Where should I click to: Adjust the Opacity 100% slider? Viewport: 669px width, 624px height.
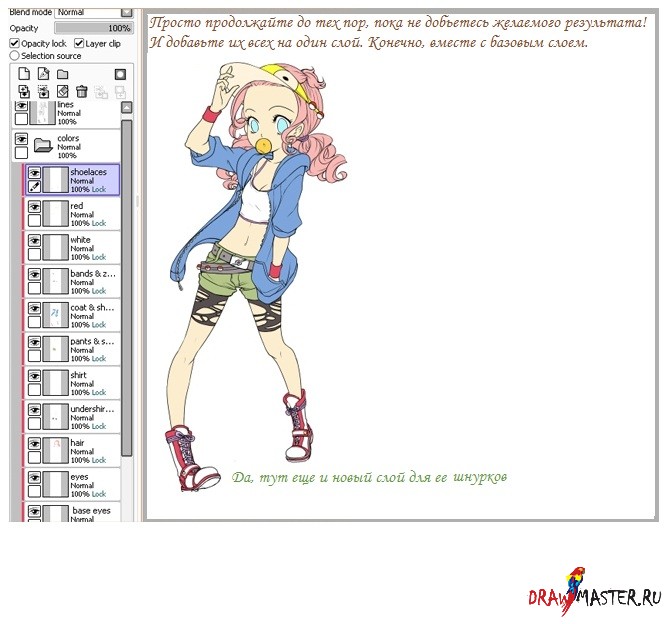point(94,28)
